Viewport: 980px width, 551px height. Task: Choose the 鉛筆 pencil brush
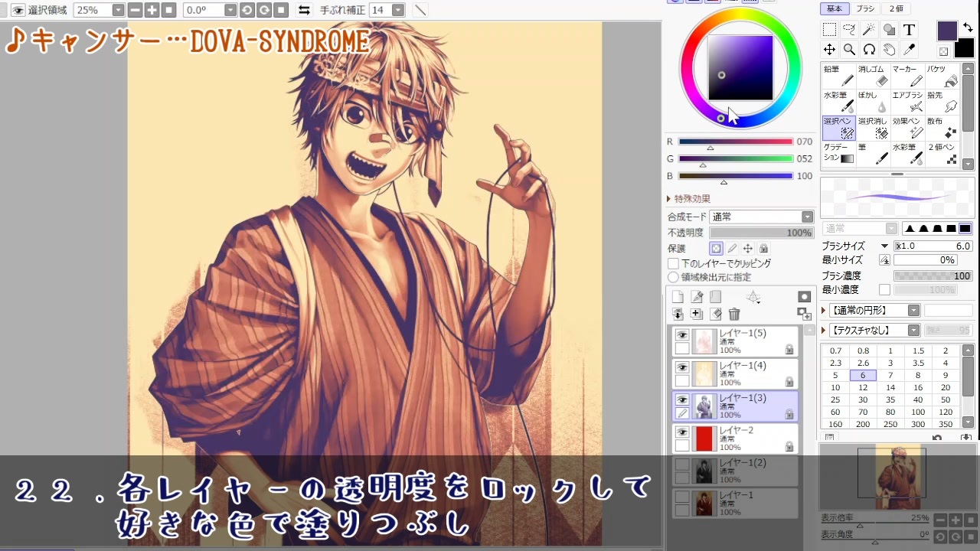tap(838, 76)
